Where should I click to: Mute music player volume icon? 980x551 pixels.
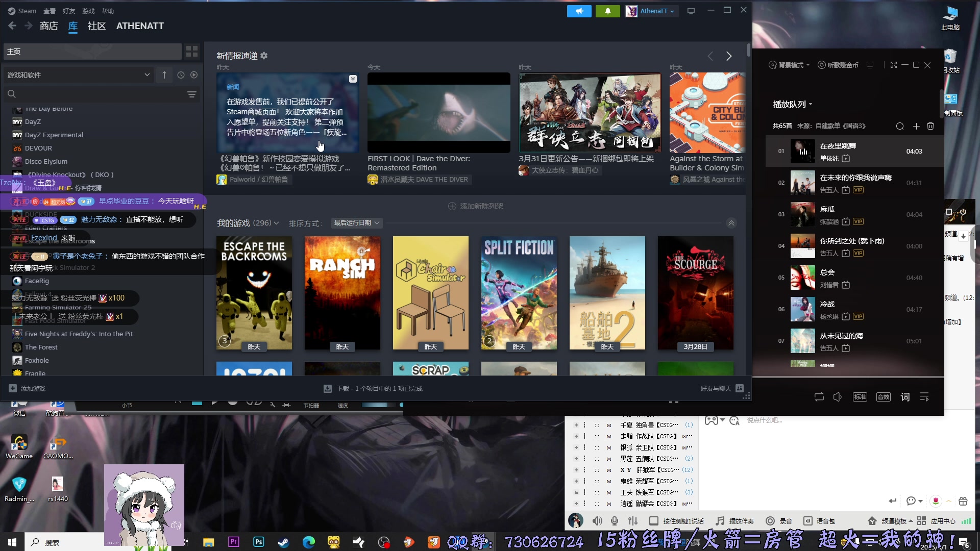tap(838, 397)
